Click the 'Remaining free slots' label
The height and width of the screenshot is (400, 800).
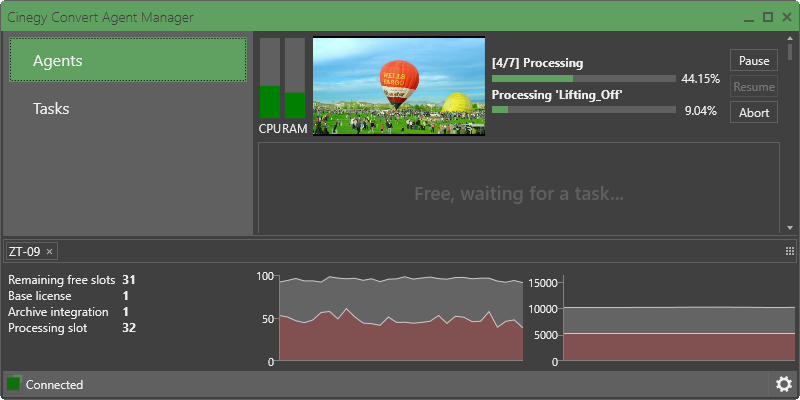(x=63, y=280)
